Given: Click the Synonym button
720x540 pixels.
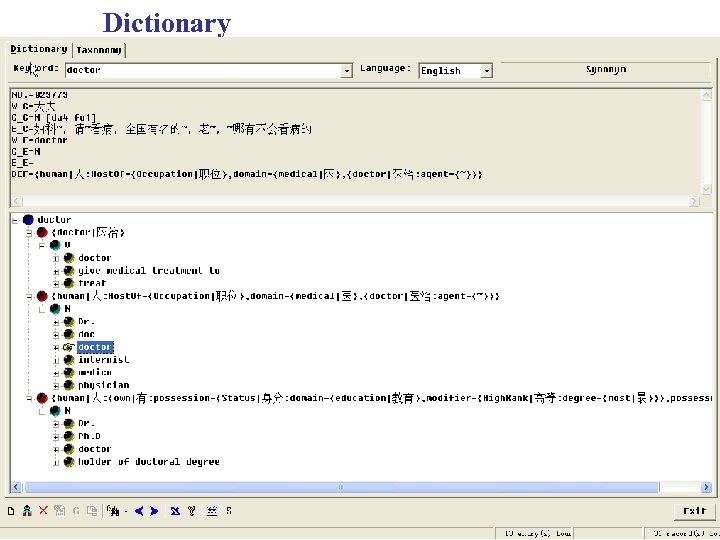Looking at the screenshot, I should (x=606, y=70).
